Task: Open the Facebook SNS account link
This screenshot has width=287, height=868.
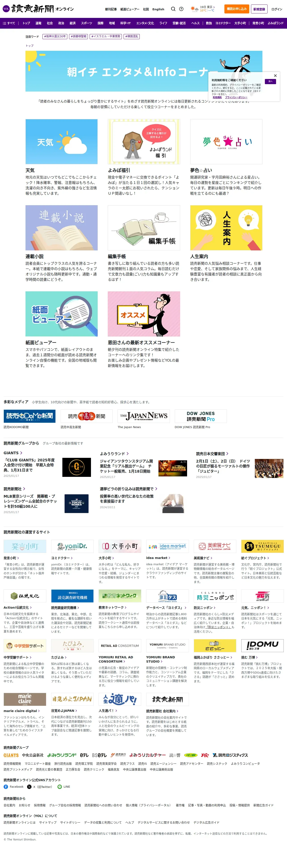Action: (14, 787)
